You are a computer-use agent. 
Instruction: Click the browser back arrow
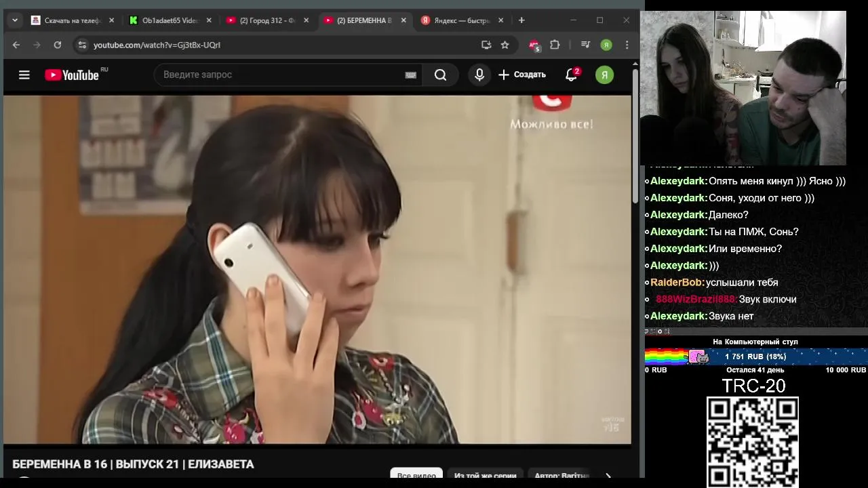pos(16,45)
